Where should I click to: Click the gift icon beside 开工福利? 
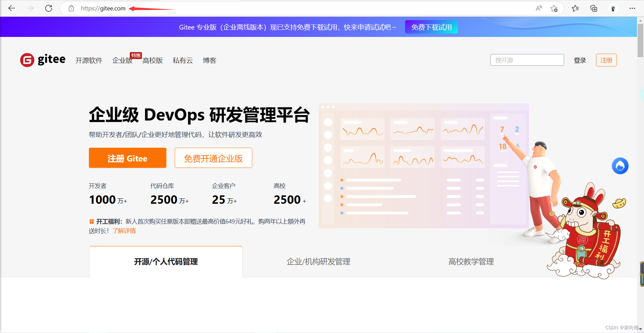point(92,222)
